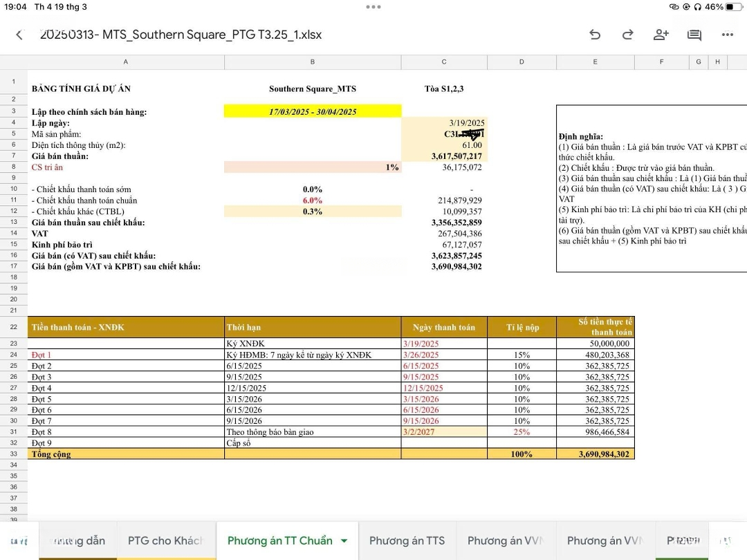Switch to the Hướng dẫn sheet tab
The image size is (747, 560).
78,541
